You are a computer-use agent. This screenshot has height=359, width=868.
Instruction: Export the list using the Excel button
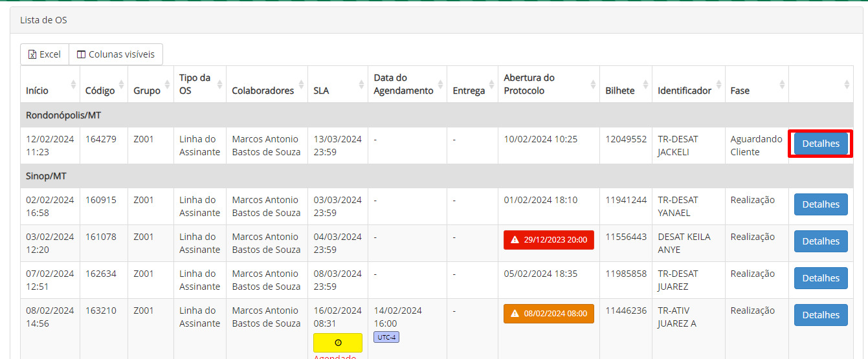click(x=44, y=54)
